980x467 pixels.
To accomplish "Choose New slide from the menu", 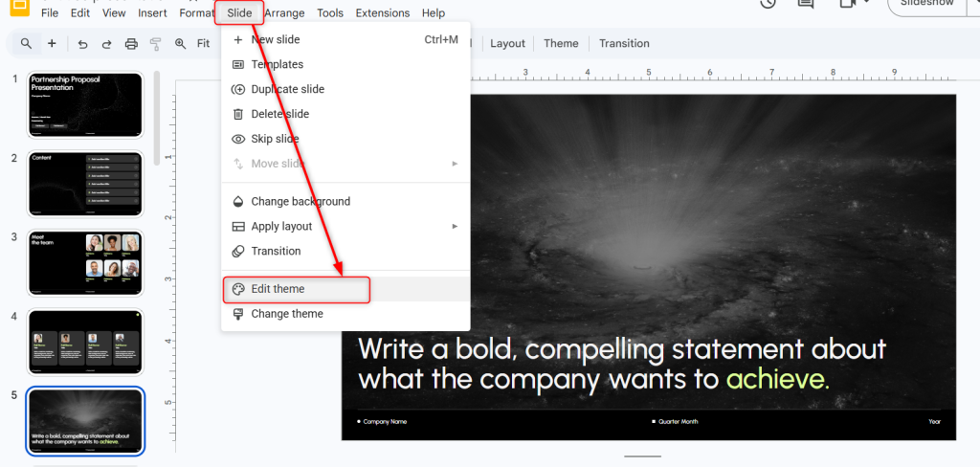I will coord(345,39).
